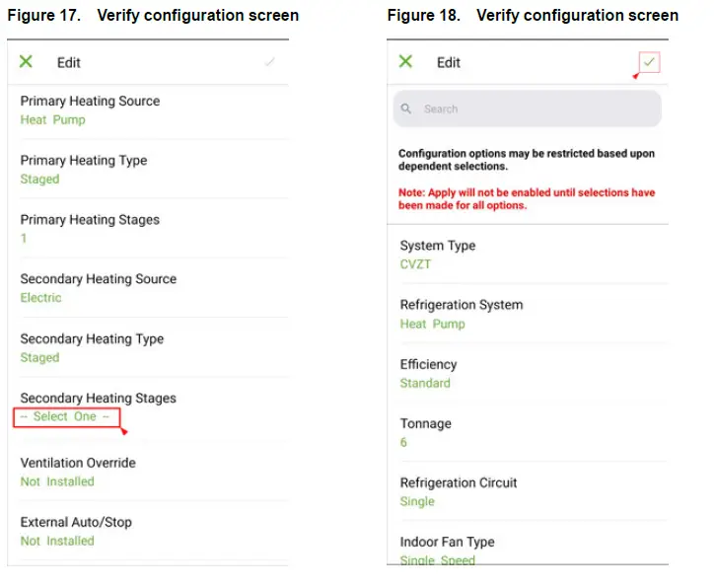Viewport: 717px width, 588px height.
Task: Select Indoor Fan Type Single Speed setting
Action: point(437,559)
